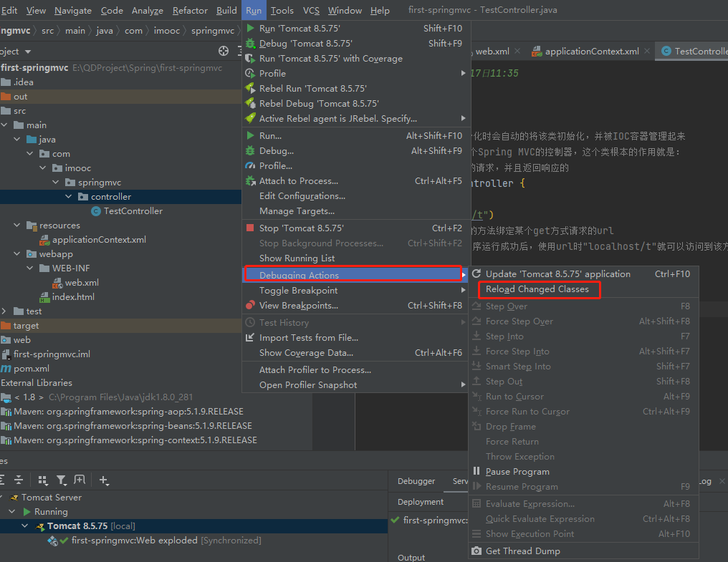Click the Pause Program icon
Image resolution: width=728 pixels, height=562 pixels.
click(x=476, y=471)
